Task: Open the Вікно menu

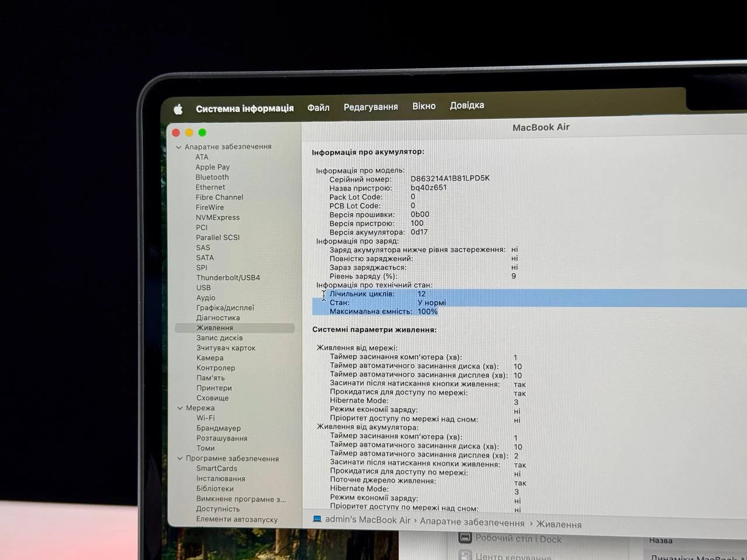Action: tap(424, 106)
